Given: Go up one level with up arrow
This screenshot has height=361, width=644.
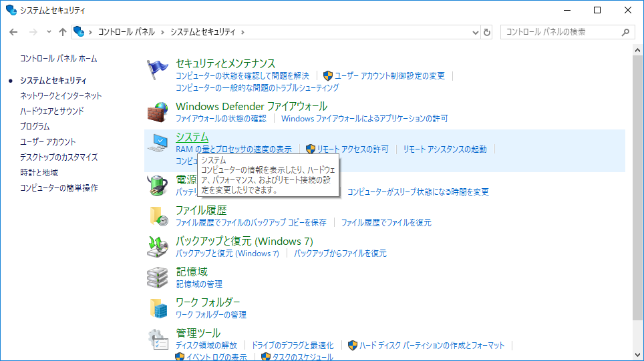Looking at the screenshot, I should tap(62, 32).
